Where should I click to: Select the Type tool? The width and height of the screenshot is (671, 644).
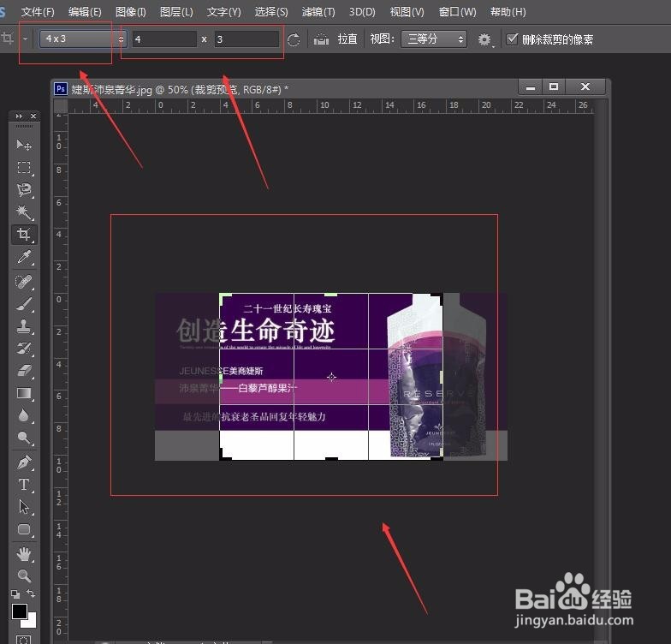point(24,485)
